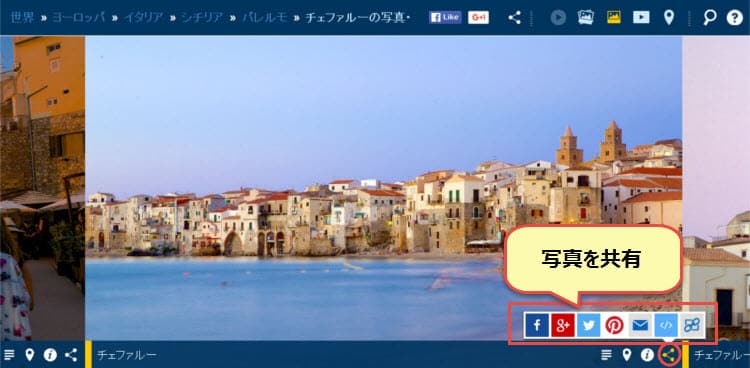Get embed code from the code icon
The height and width of the screenshot is (368, 750).
tap(666, 325)
